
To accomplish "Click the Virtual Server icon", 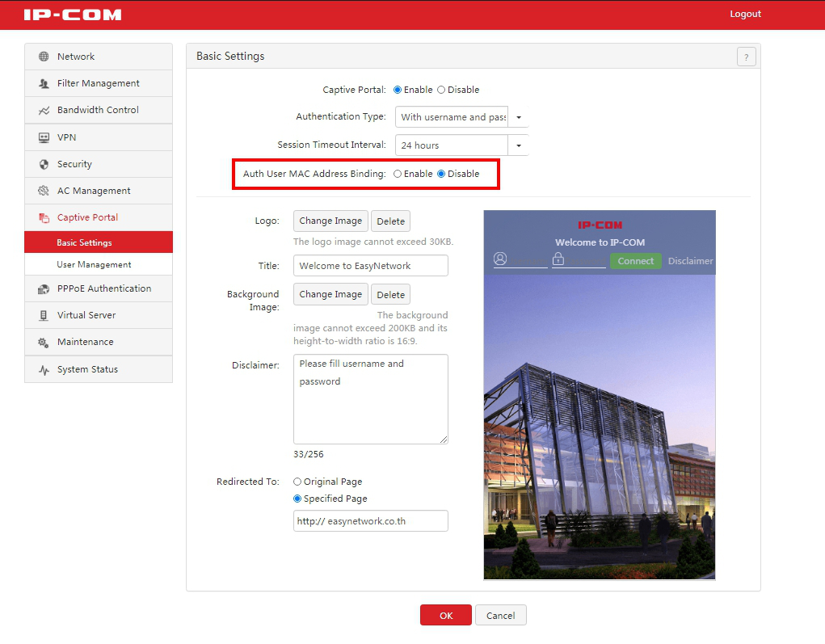I will pos(44,315).
